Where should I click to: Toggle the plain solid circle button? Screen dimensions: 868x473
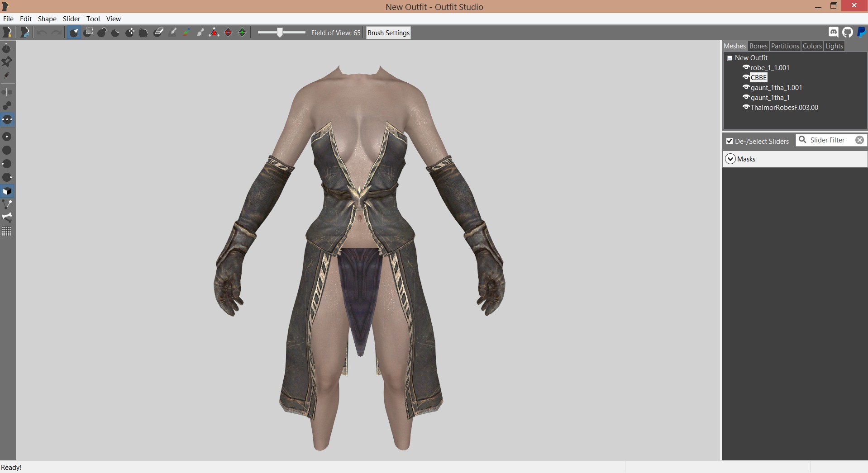[x=7, y=150]
